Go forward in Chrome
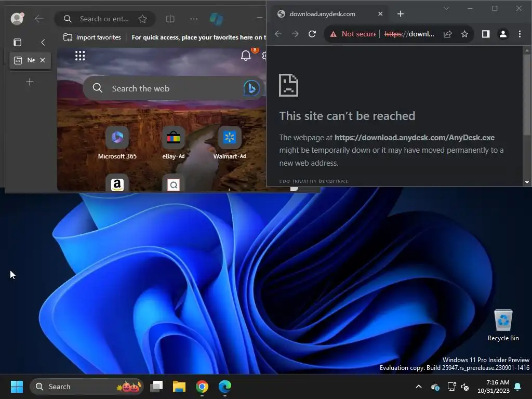 (x=295, y=34)
